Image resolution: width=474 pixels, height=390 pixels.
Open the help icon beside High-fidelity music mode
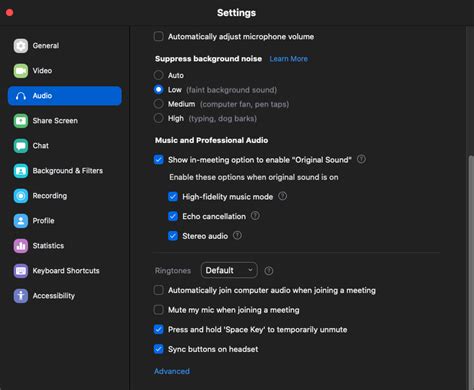pos(282,196)
